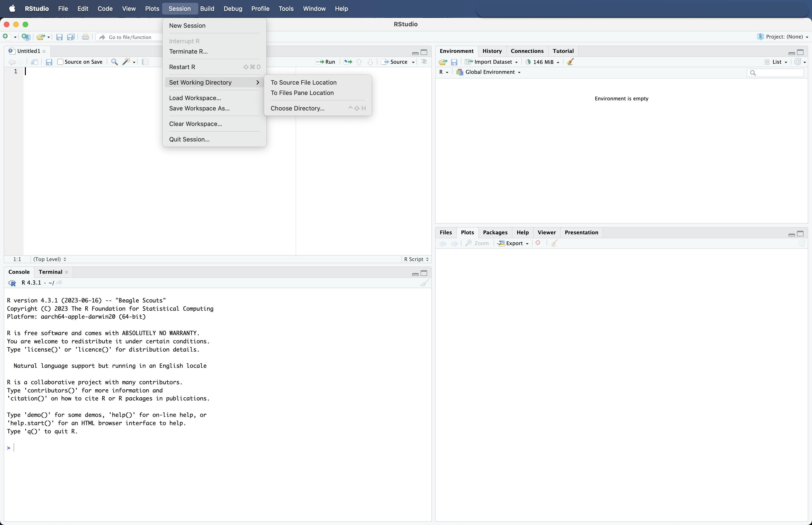Open the Import Dataset dropdown

pos(492,62)
